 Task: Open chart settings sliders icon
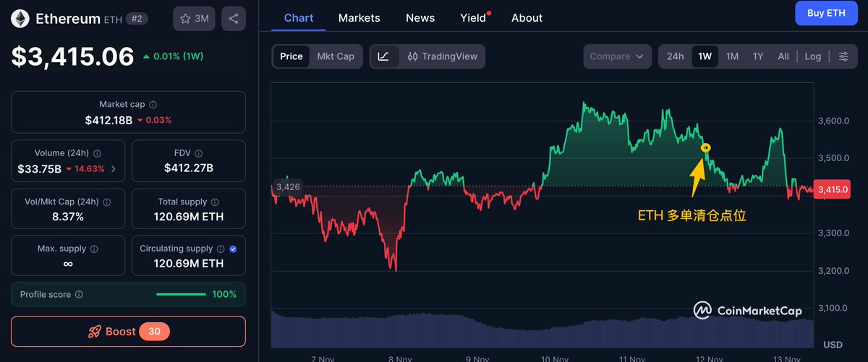tap(843, 56)
